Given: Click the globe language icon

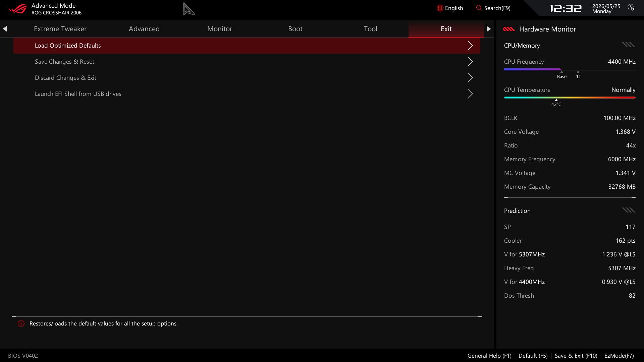Looking at the screenshot, I should (440, 8).
